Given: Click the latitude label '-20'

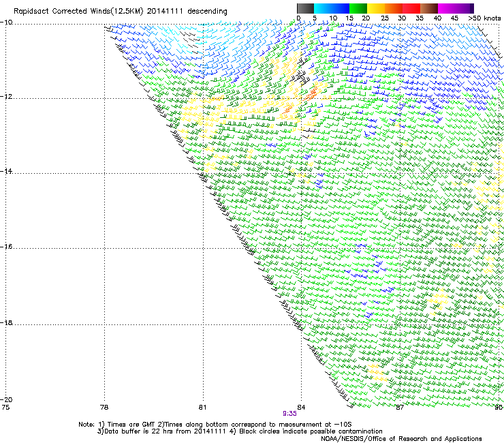Looking at the screenshot, I should click(x=6, y=400).
